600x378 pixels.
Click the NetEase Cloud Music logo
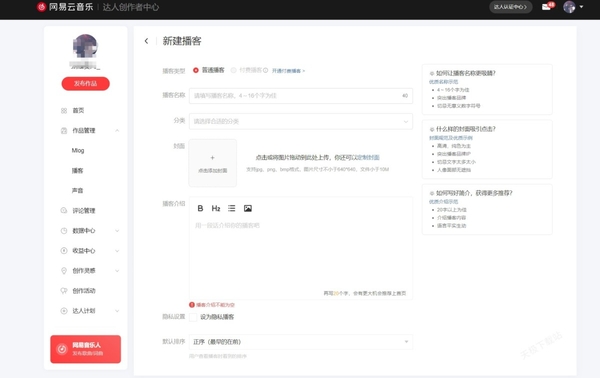coord(65,7)
